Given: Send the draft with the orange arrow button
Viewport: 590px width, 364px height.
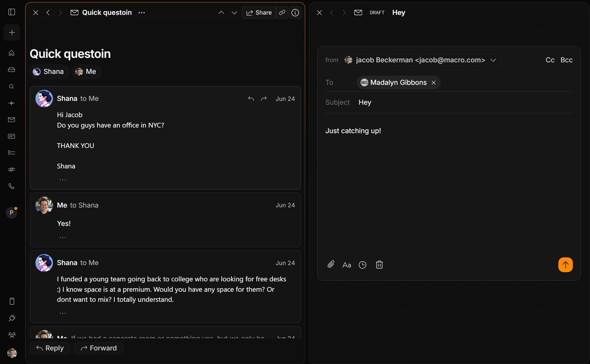Looking at the screenshot, I should [x=566, y=265].
